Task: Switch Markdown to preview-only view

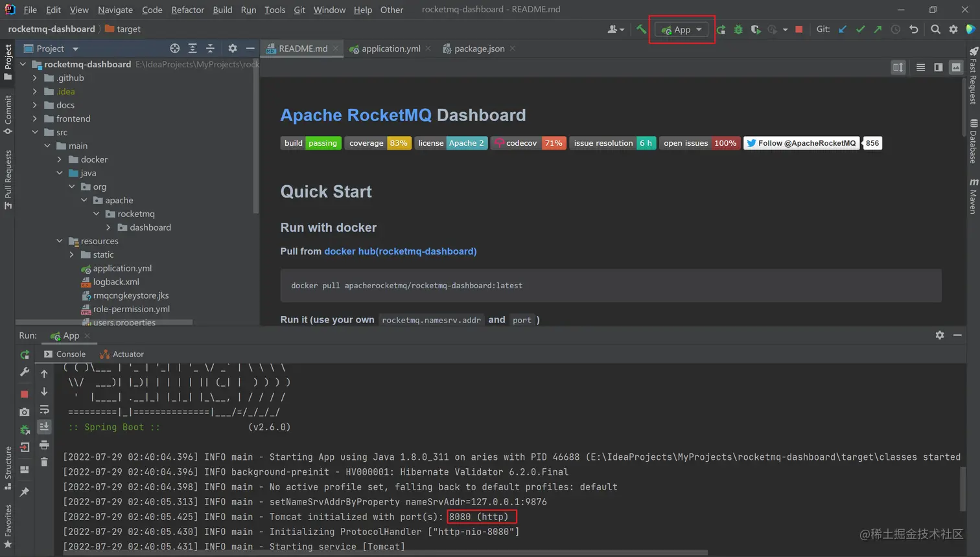Action: point(956,67)
